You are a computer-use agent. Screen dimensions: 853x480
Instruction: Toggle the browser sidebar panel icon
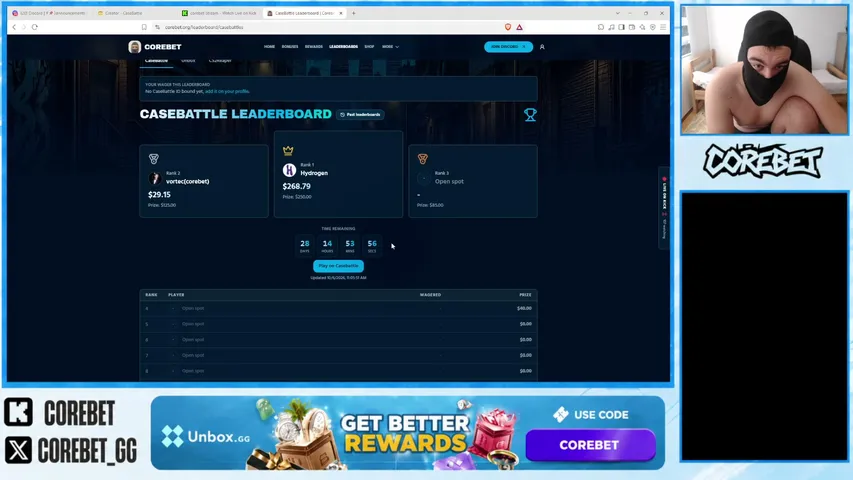621,27
